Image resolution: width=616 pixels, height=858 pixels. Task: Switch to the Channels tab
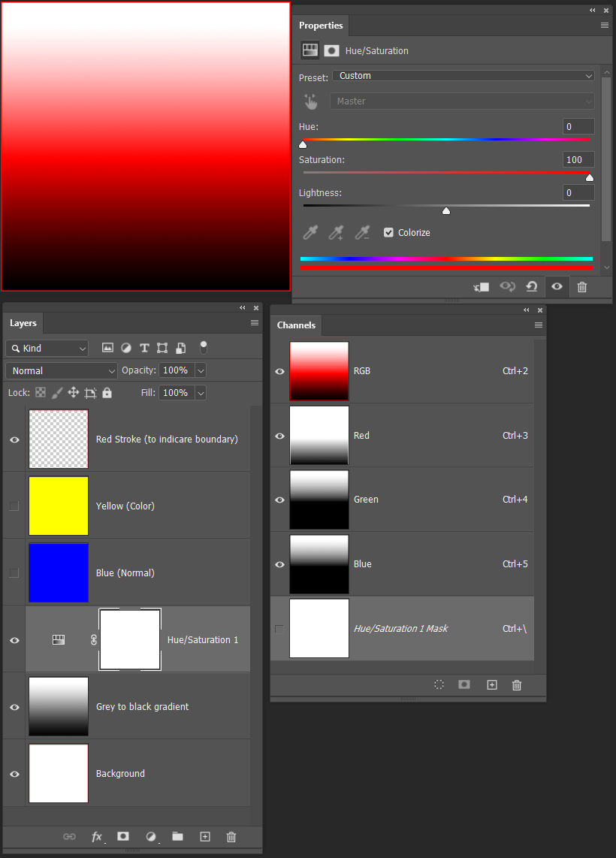pyautogui.click(x=296, y=325)
